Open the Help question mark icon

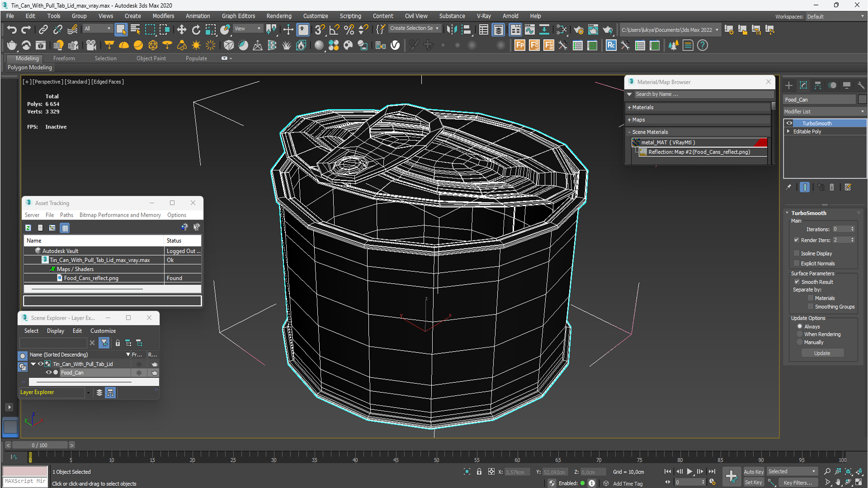coord(703,45)
